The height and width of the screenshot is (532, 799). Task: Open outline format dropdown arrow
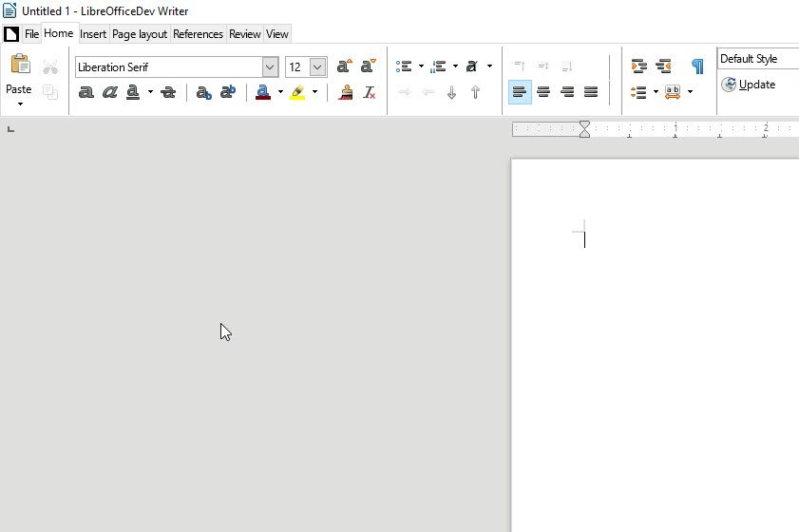(489, 66)
